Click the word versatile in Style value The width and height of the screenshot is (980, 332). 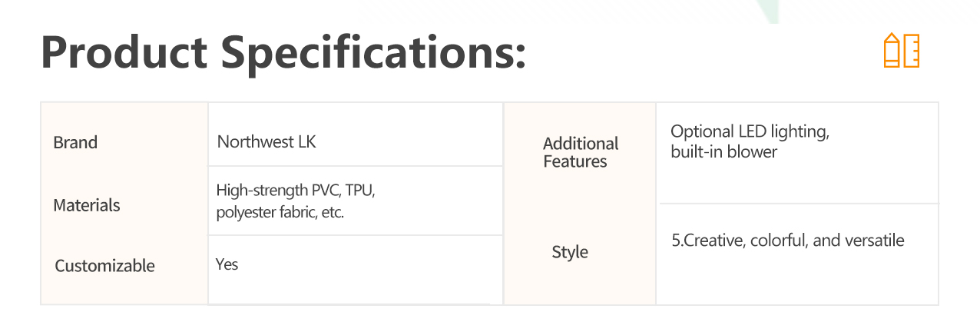pos(875,241)
